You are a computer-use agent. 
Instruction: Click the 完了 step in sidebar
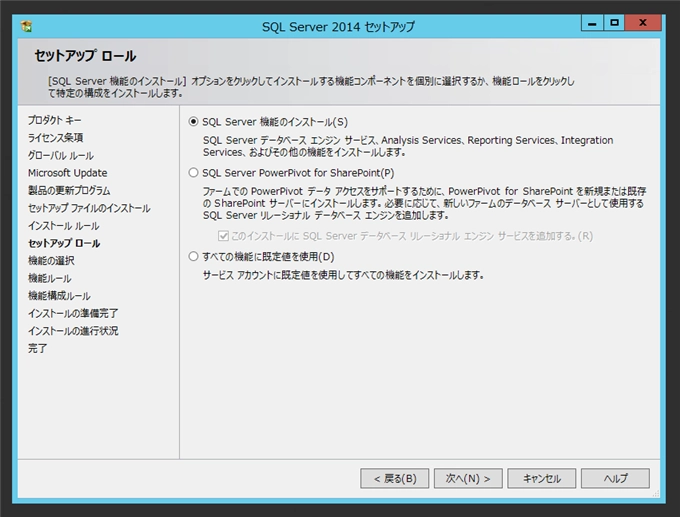[37, 348]
